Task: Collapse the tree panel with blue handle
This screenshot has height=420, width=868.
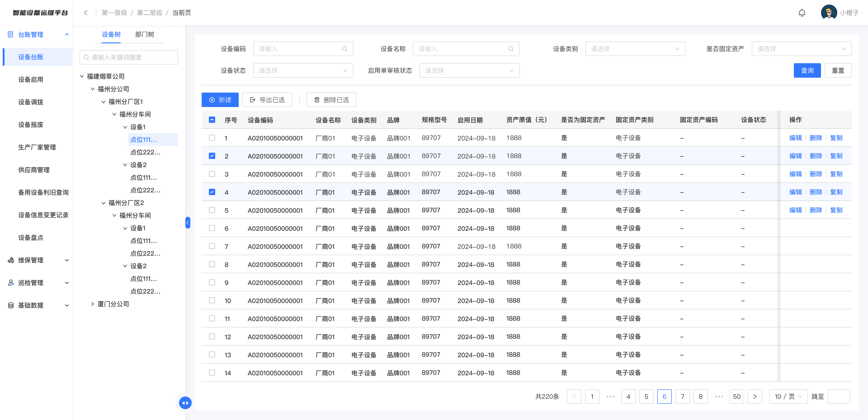Action: [188, 223]
